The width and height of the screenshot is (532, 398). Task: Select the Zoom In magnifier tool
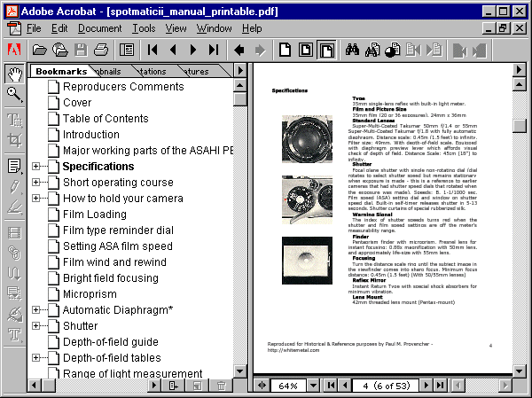click(14, 94)
